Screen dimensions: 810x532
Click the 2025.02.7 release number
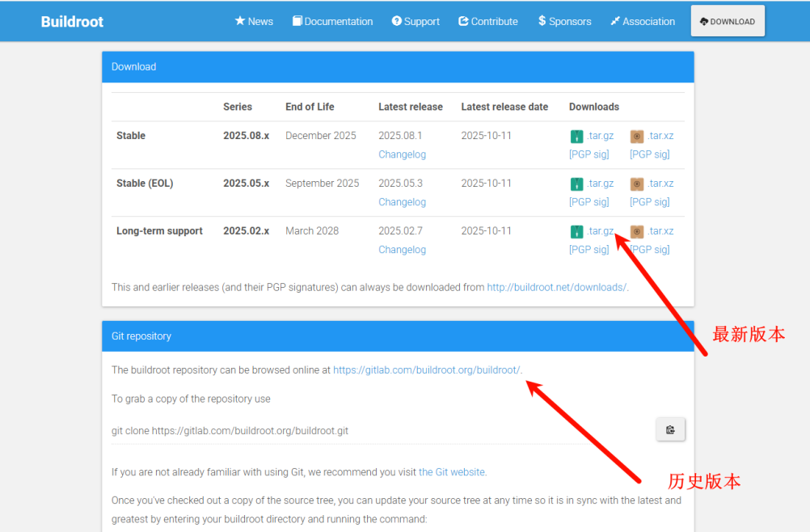point(400,230)
